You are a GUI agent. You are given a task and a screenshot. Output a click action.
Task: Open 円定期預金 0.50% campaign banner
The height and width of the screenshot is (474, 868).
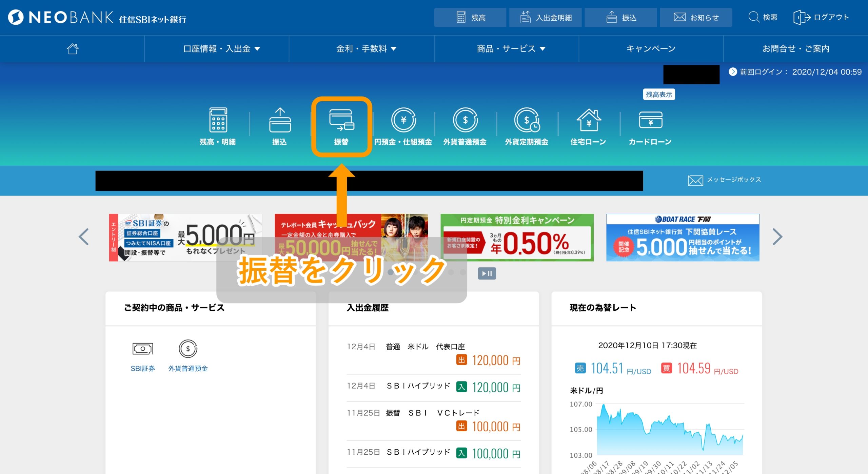click(517, 238)
